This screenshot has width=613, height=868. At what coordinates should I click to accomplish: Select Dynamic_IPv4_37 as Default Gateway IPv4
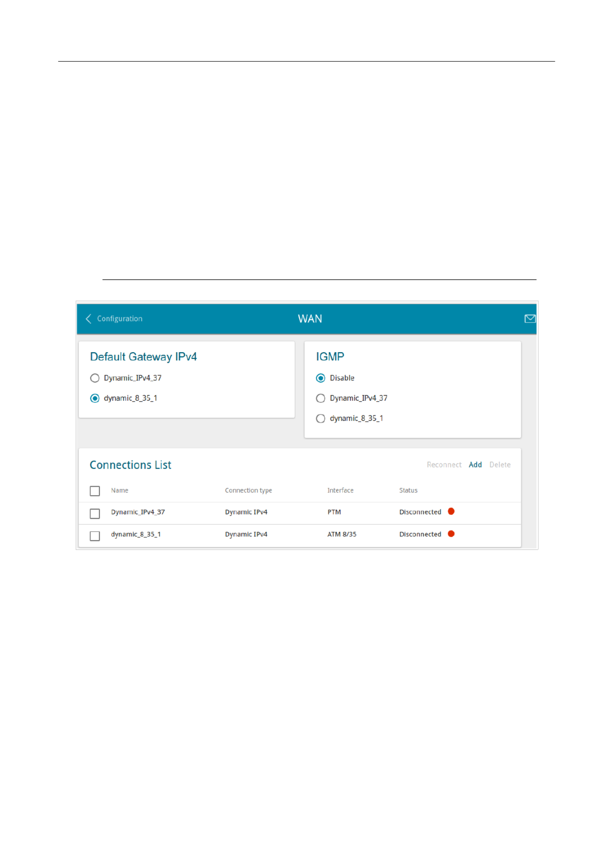pyautogui.click(x=95, y=378)
